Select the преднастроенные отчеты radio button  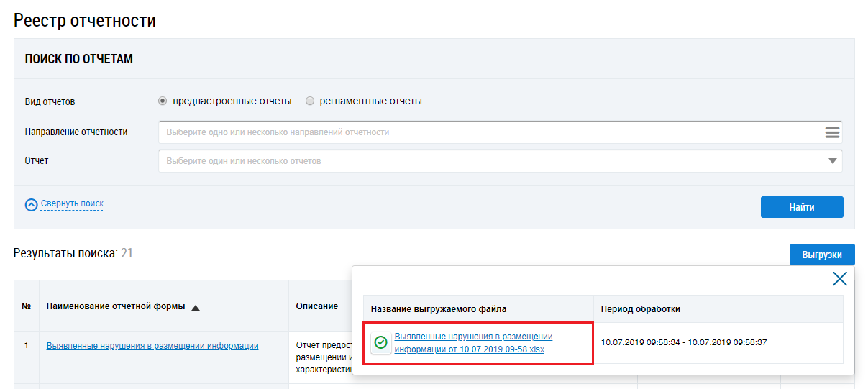click(x=163, y=101)
